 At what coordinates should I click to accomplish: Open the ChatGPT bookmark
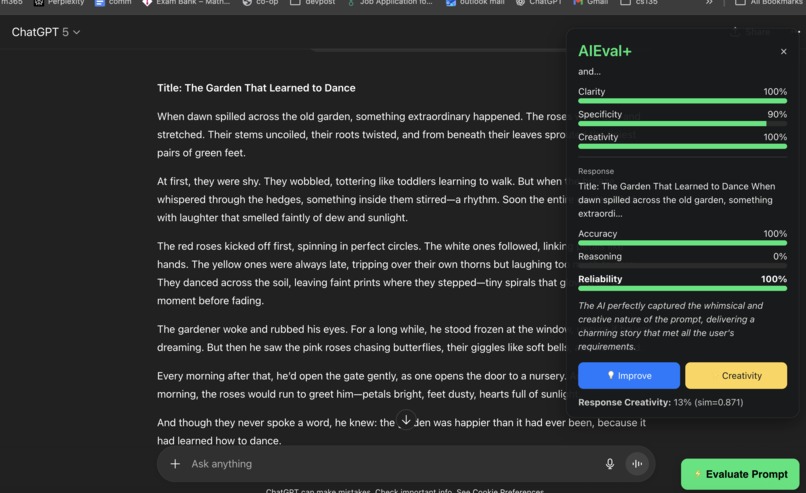tap(539, 3)
